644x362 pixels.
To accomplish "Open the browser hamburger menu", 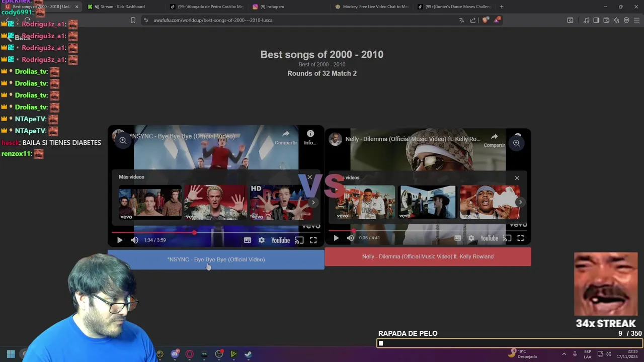I will pyautogui.click(x=636, y=20).
